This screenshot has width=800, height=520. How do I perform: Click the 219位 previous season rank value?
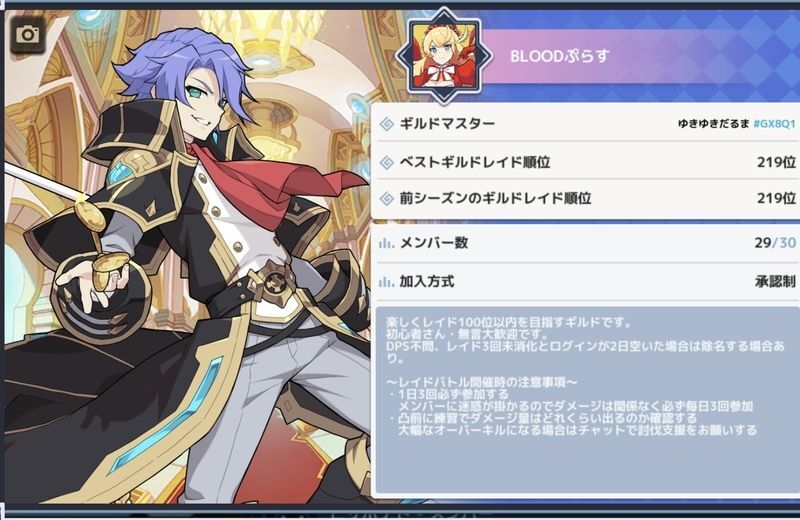coord(776,198)
